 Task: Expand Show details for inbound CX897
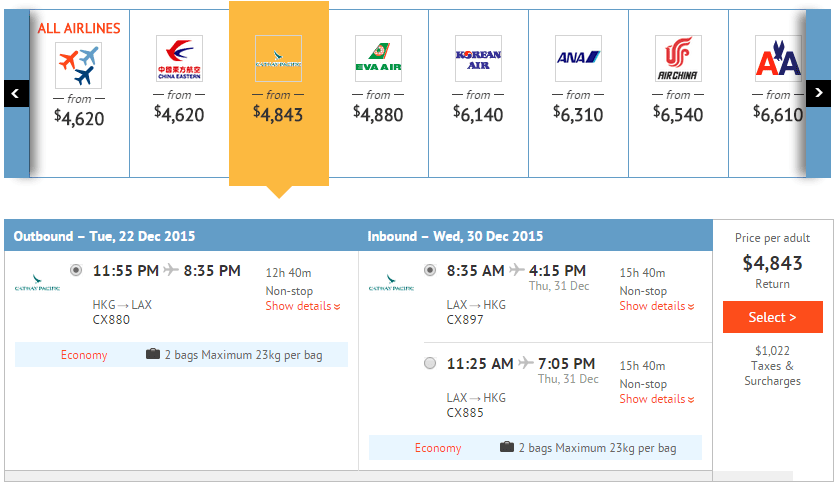tap(657, 306)
